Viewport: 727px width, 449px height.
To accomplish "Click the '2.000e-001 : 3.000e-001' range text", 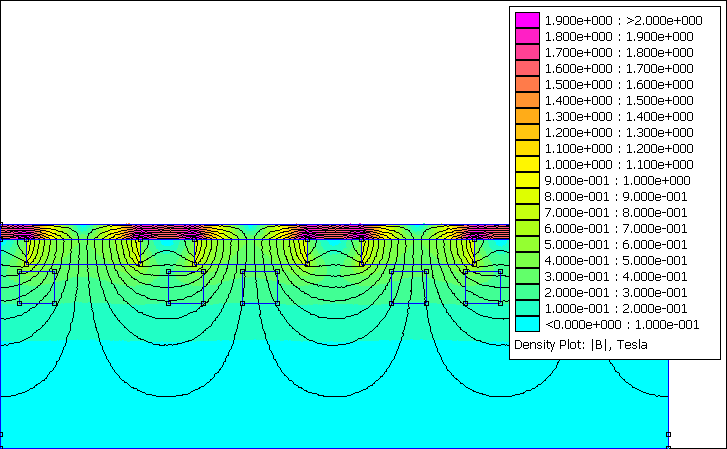I will click(x=616, y=292).
